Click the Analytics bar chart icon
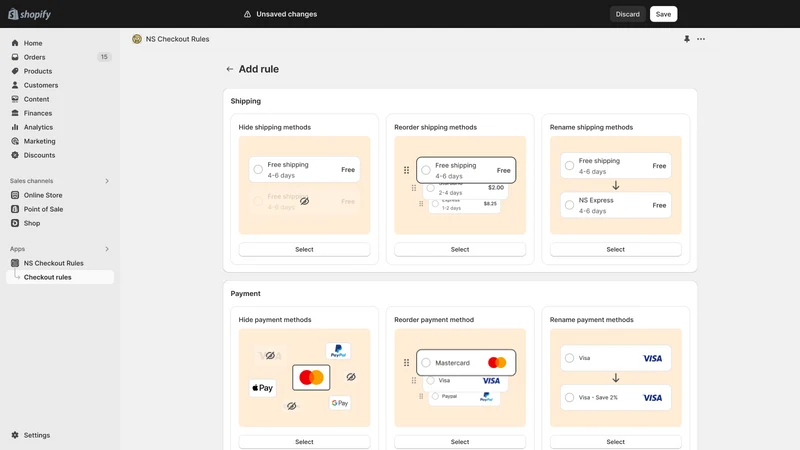The image size is (800, 450). 15,127
